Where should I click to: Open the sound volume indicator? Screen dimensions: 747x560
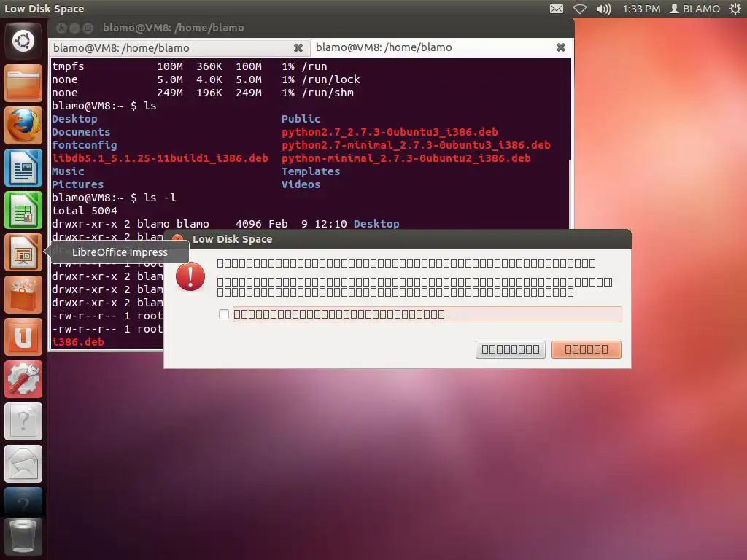click(603, 9)
